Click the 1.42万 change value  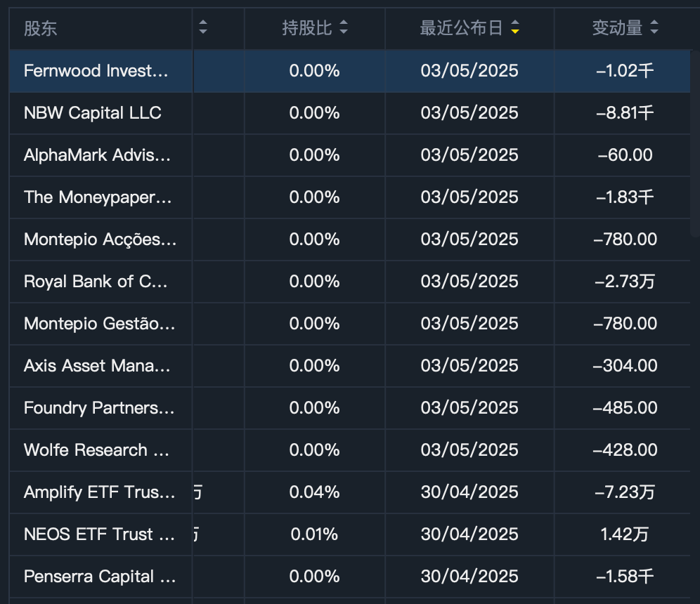625,534
